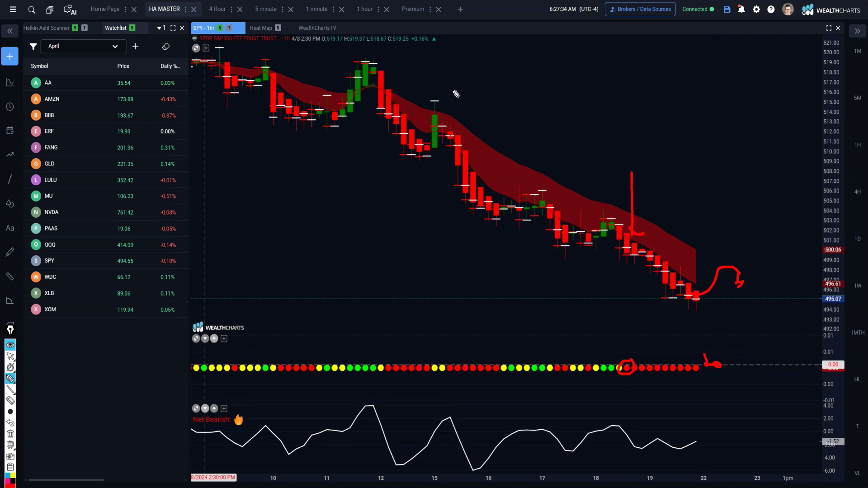This screenshot has height=488, width=868.
Task: Click Brokers / Data Sources button
Action: click(x=640, y=9)
